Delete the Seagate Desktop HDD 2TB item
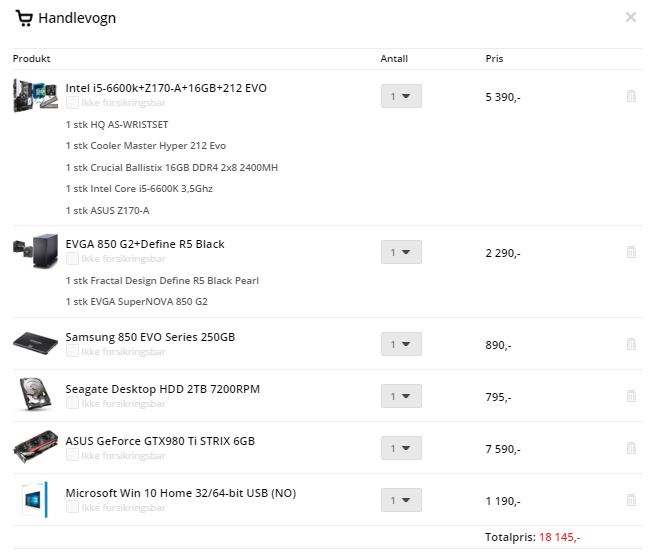The height and width of the screenshot is (555, 654). point(631,396)
